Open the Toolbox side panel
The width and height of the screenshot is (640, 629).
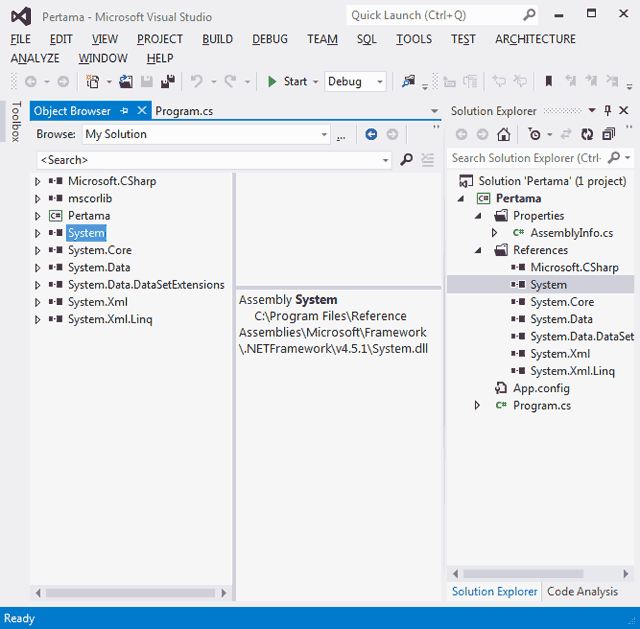click(x=16, y=121)
